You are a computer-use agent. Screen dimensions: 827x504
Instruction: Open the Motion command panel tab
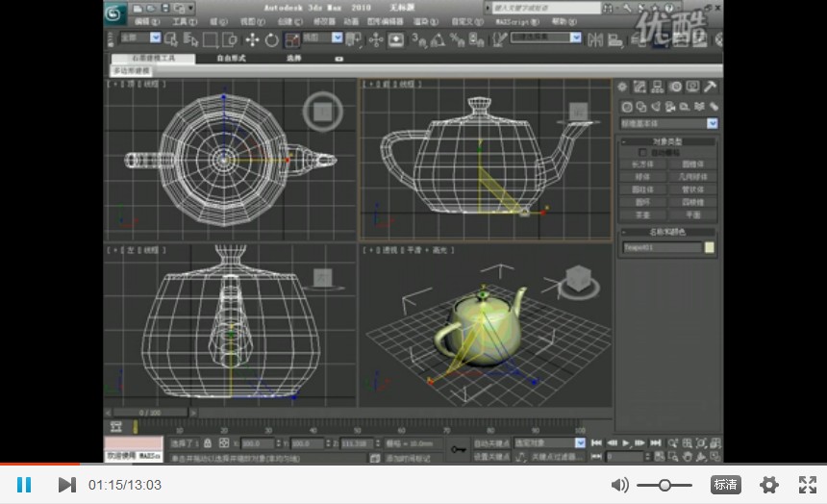[675, 88]
